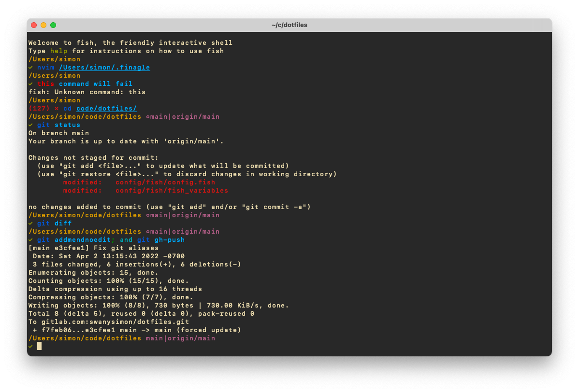Open the /Users/simon/.finagle link
The height and width of the screenshot is (392, 579).
[x=104, y=67]
